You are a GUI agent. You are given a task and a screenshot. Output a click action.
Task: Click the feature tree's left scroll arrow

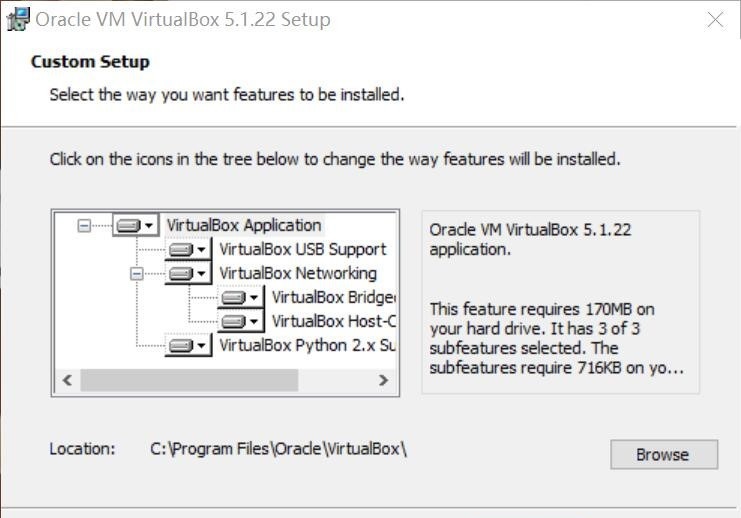[x=68, y=380]
